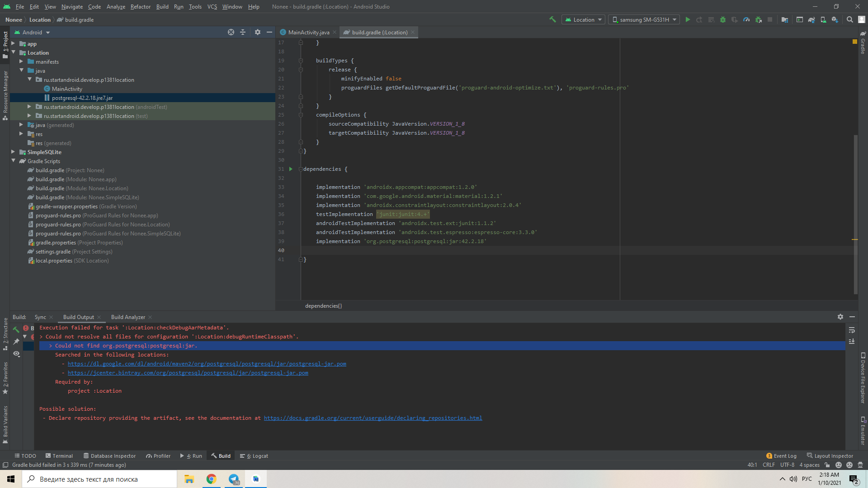868x488 pixels.
Task: Toggle the Device File Explorer side tab
Action: [863, 378]
